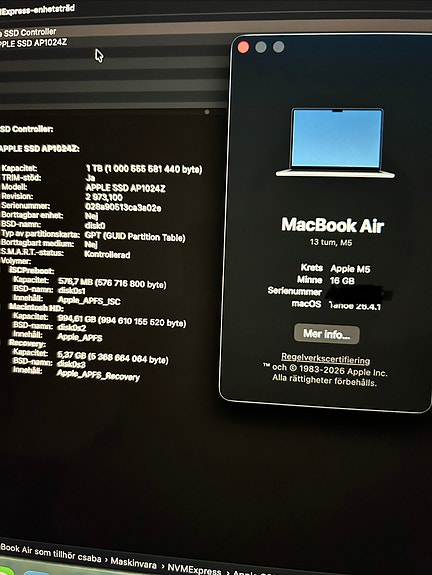Viewport: 432px width, 575px height.
Task: Open the Mer info... button
Action: coord(326,334)
